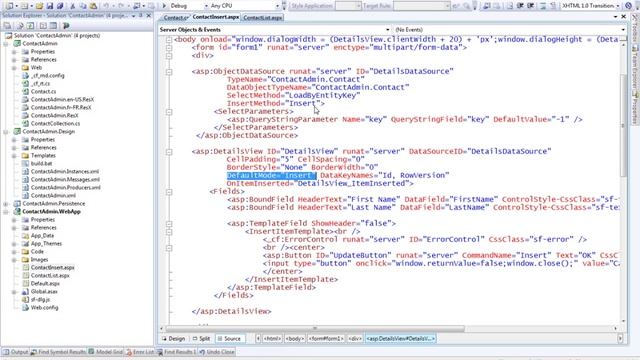Open the Error List tab
640x360 pixels.
[x=140, y=352]
